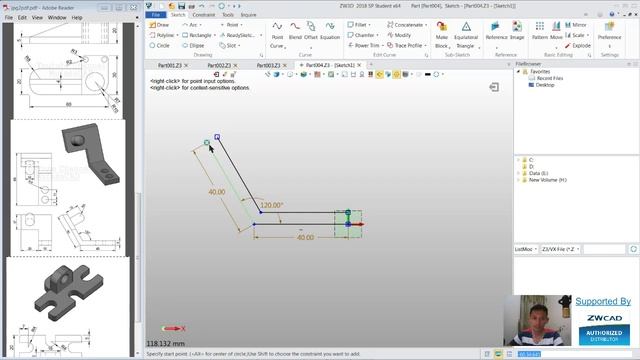
Task: Click the ReadySketch button
Action: point(237,35)
